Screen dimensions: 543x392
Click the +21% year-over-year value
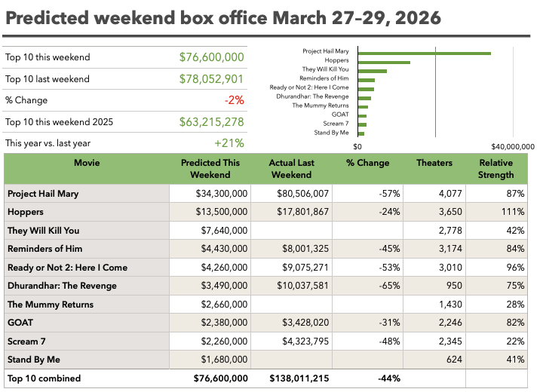click(x=229, y=143)
